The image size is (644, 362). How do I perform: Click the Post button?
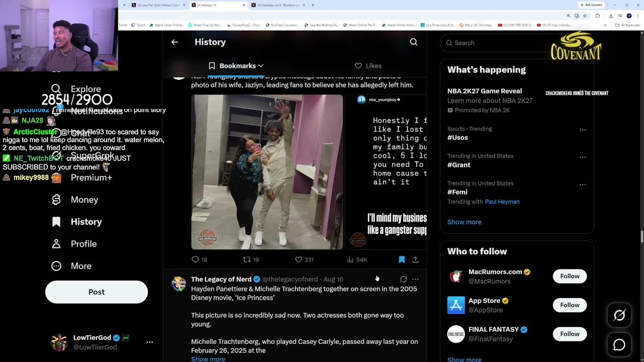point(97,292)
